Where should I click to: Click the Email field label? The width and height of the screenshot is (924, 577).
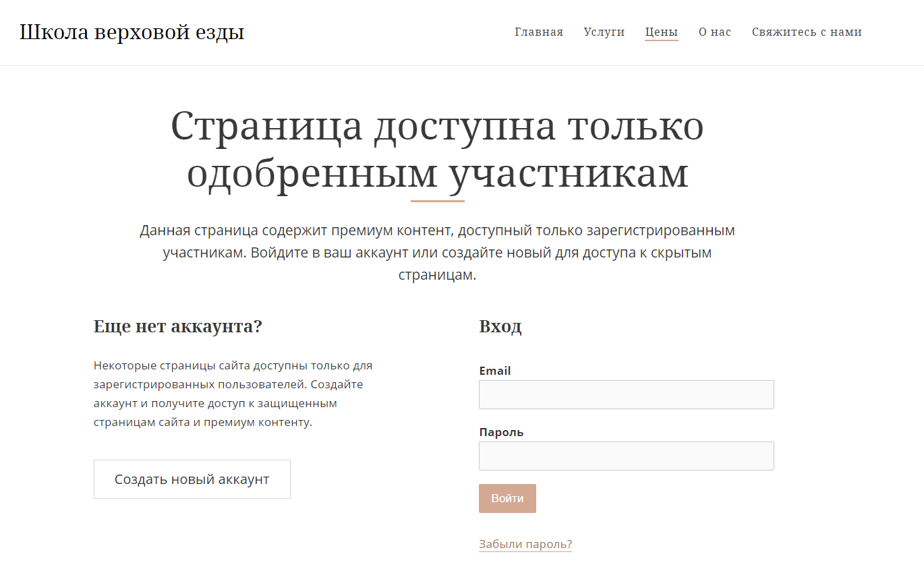494,371
